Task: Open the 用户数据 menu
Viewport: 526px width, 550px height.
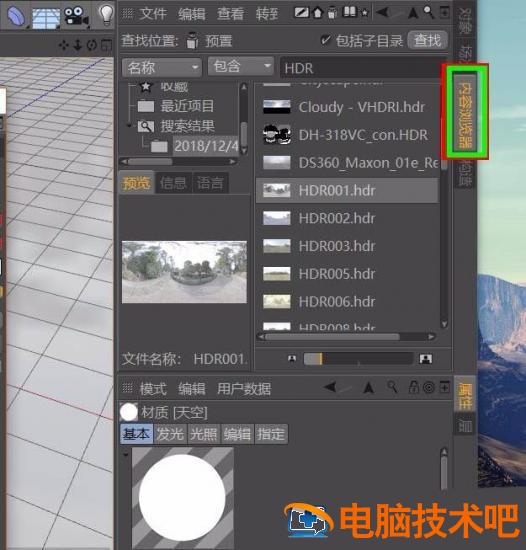Action: coord(244,389)
